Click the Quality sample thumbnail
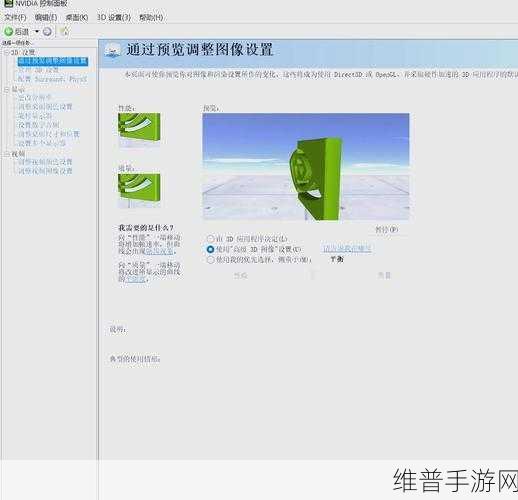 coord(139,190)
